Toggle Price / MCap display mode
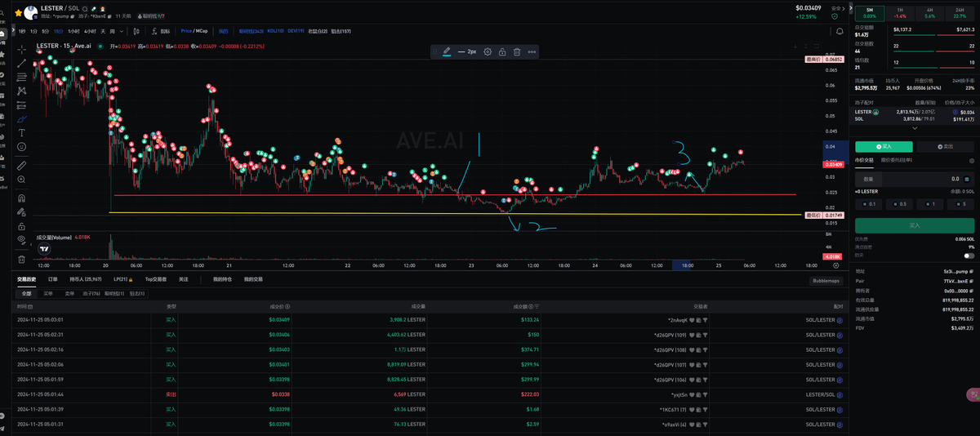The width and height of the screenshot is (980, 436). [194, 31]
